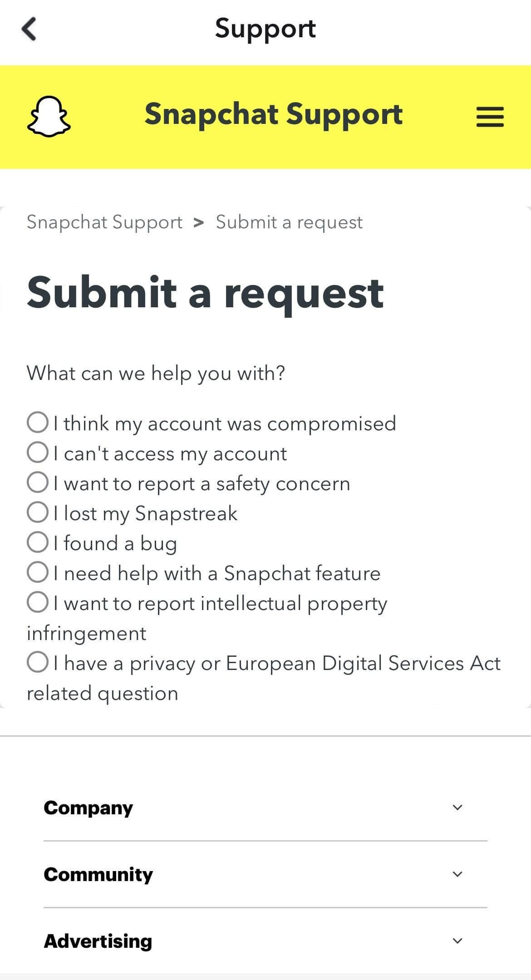531x980 pixels.
Task: Select 'I can't access my account' option
Action: tap(38, 453)
